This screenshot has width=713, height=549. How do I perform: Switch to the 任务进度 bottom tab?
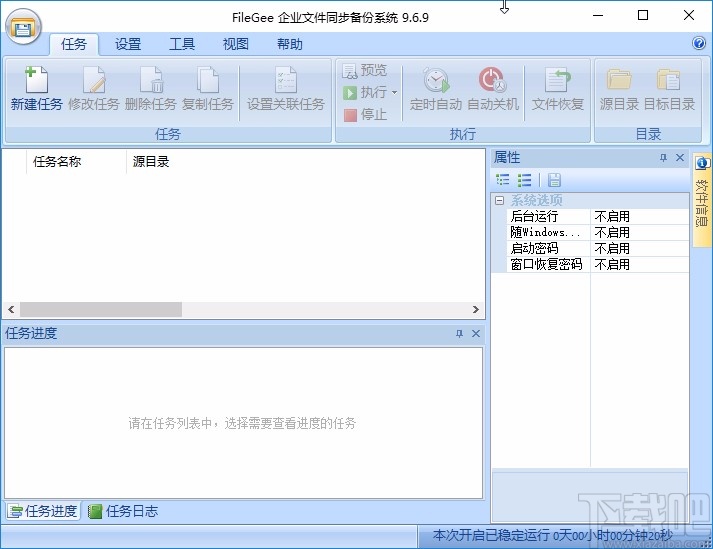click(43, 511)
